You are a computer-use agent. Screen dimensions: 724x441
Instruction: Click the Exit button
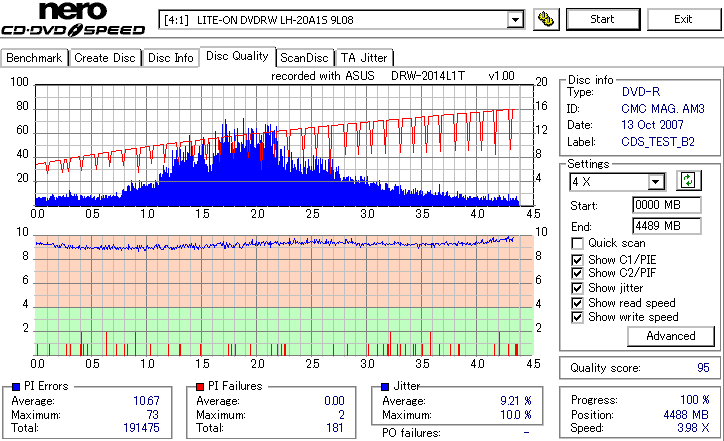click(683, 19)
